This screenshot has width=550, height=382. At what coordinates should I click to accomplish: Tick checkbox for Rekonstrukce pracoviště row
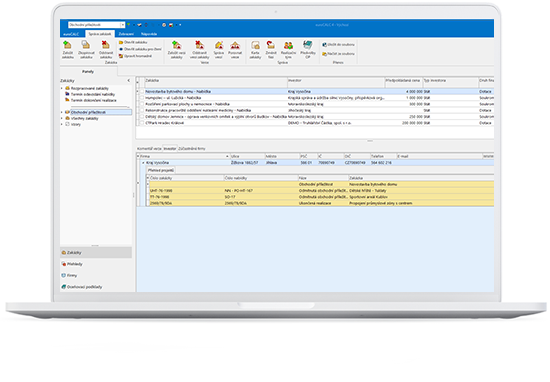(142, 110)
